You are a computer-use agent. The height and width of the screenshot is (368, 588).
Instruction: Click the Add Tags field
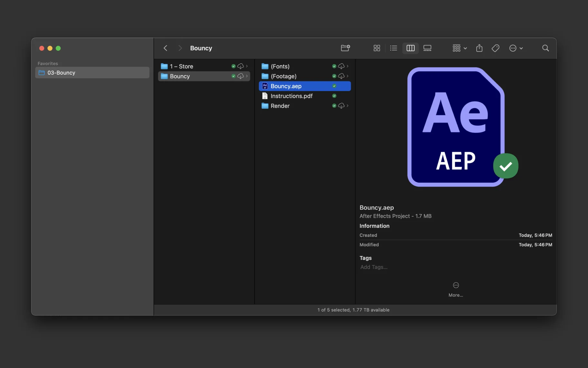pyautogui.click(x=374, y=267)
